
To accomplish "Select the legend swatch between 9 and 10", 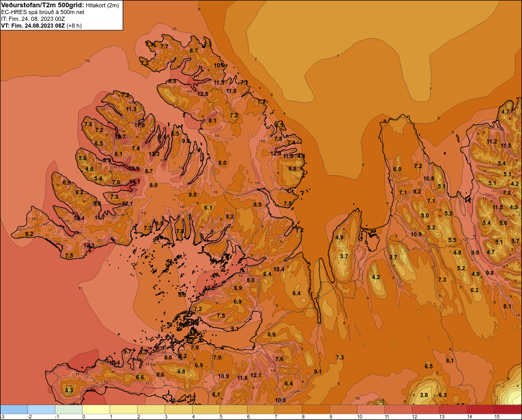I will (x=343, y=409).
